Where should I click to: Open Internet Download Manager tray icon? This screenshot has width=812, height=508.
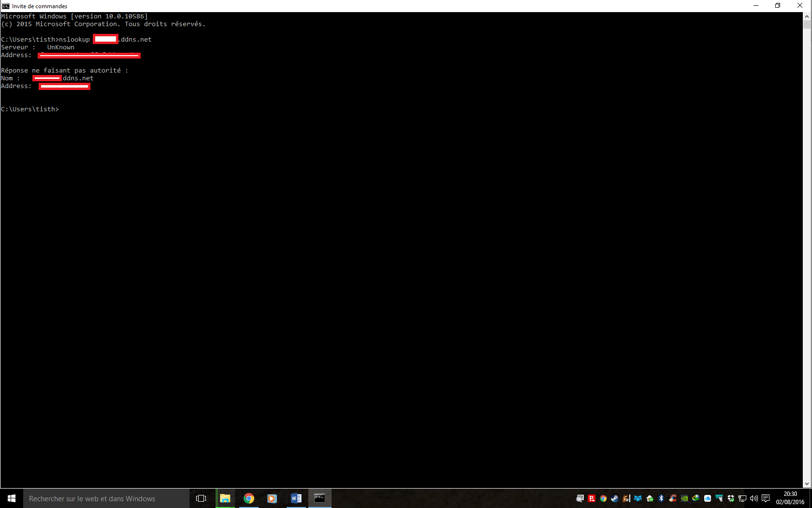coord(696,498)
